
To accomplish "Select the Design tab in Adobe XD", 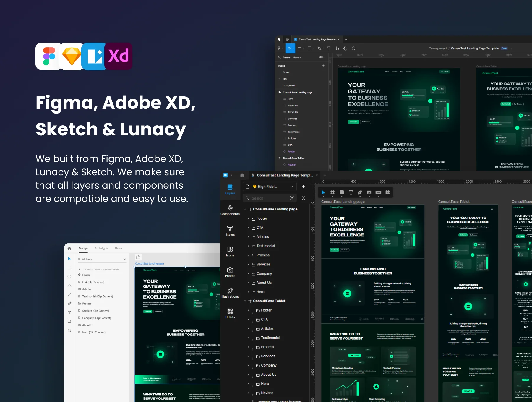I will click(x=83, y=248).
